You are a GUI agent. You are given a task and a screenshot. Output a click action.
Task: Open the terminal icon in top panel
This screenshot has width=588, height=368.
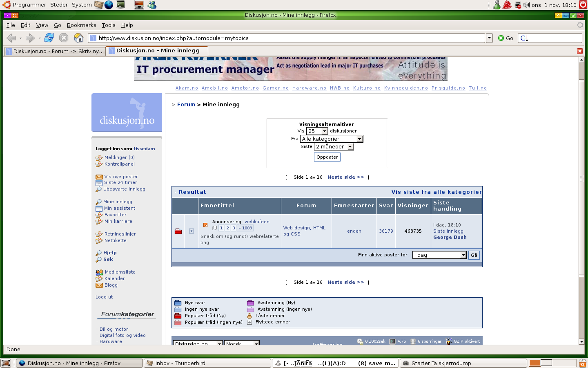pos(120,5)
